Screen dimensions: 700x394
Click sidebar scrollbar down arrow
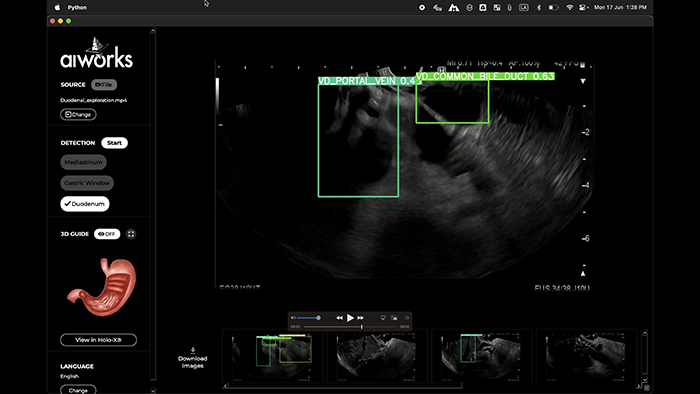click(x=153, y=390)
